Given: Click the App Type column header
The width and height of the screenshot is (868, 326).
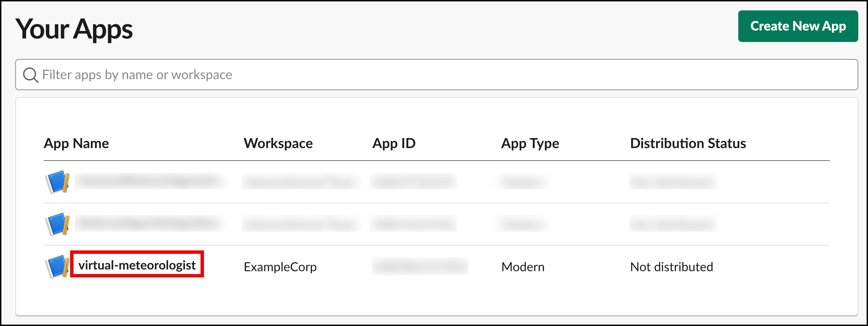Looking at the screenshot, I should [x=530, y=143].
